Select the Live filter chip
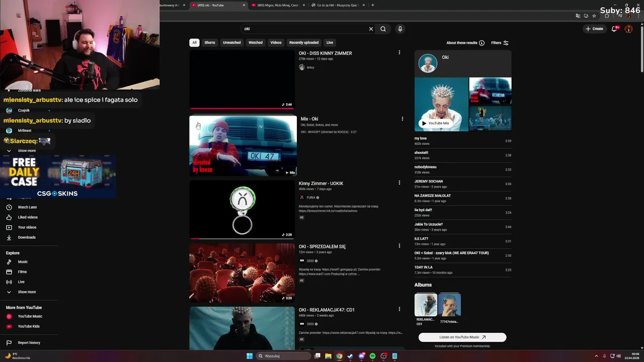 point(330,43)
